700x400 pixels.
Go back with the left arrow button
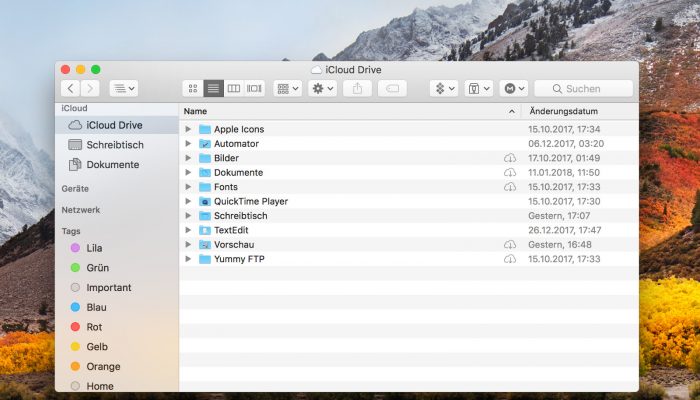tap(71, 88)
